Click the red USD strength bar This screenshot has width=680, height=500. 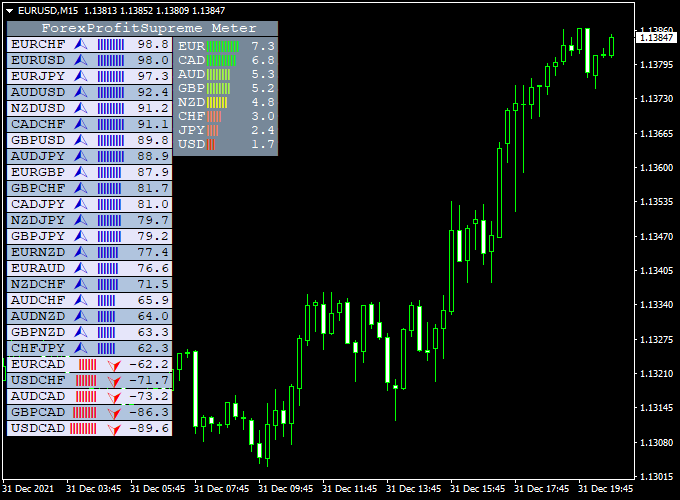point(211,144)
